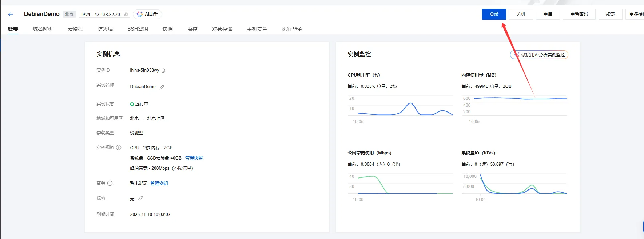Copy the instance ID lhins-5tn038wy

[163, 71]
